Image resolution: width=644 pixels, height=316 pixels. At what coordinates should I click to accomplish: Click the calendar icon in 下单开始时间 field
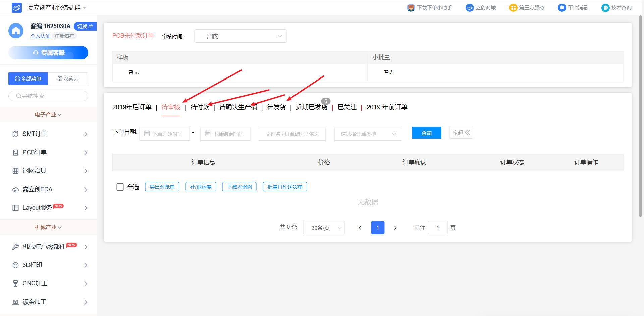click(x=147, y=134)
